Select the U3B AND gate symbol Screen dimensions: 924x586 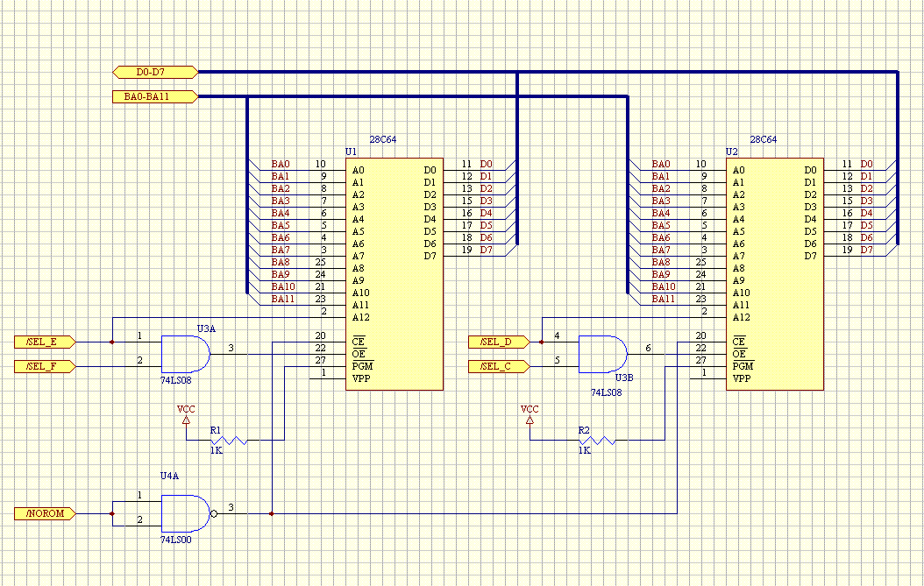coord(603,354)
